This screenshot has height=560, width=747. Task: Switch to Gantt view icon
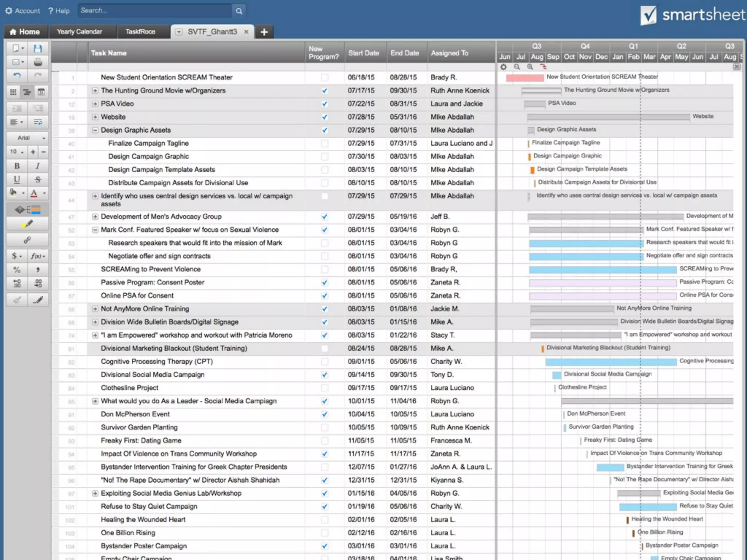point(27,92)
